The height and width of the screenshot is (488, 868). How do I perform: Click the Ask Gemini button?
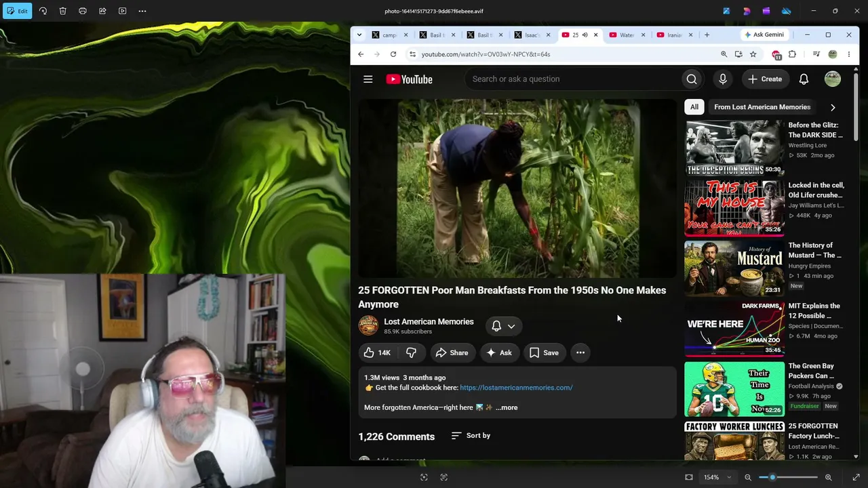(x=764, y=35)
